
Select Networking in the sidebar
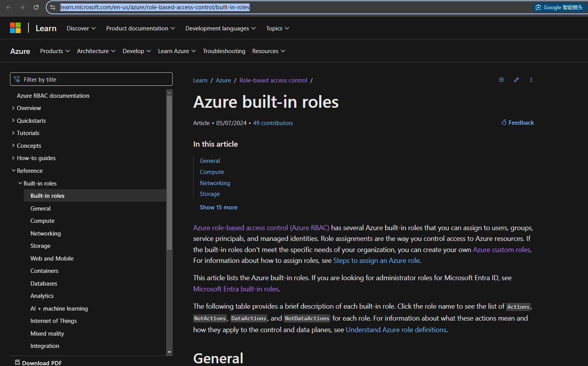pyautogui.click(x=45, y=234)
